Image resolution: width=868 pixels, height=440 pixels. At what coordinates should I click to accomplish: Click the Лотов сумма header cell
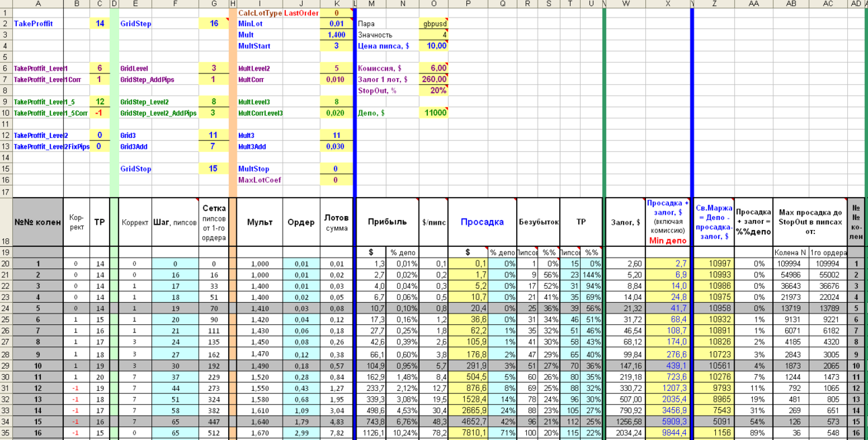[336, 222]
